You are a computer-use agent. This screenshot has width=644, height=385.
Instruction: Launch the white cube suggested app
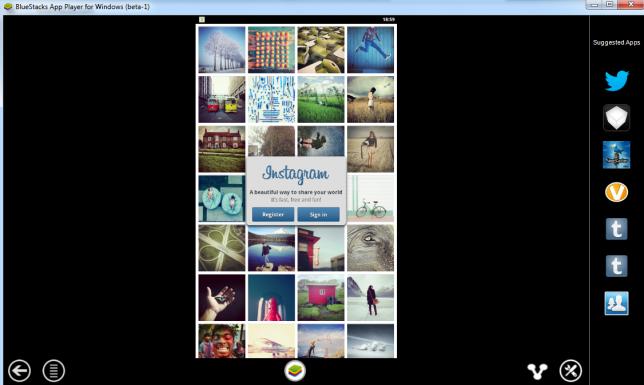616,118
